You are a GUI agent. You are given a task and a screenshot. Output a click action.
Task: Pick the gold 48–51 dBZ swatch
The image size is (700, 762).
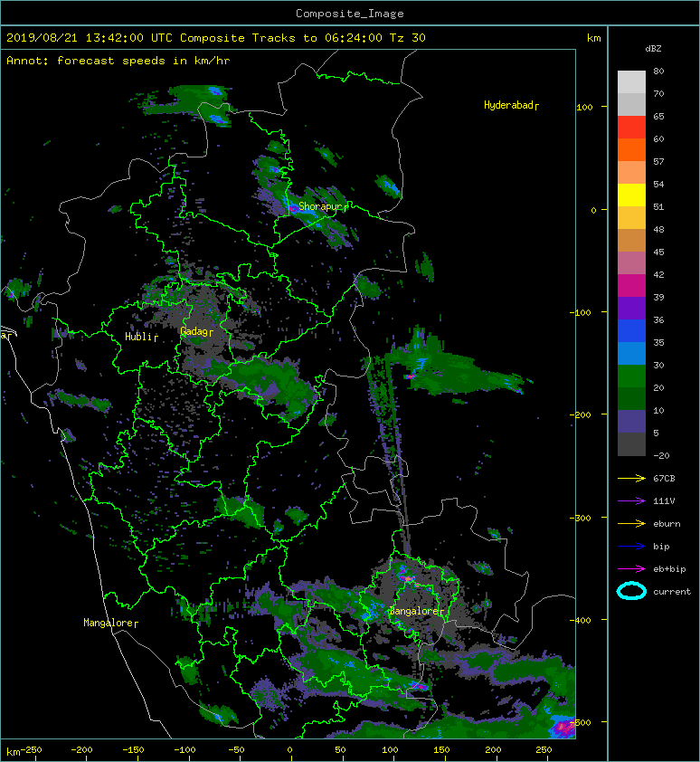tap(631, 218)
